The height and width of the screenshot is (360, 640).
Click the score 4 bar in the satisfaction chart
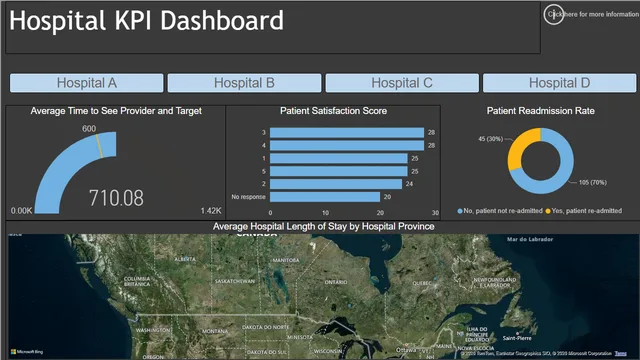pos(347,146)
